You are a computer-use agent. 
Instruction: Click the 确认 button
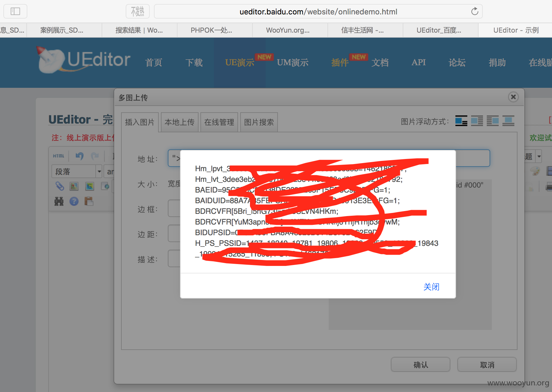tap(421, 365)
